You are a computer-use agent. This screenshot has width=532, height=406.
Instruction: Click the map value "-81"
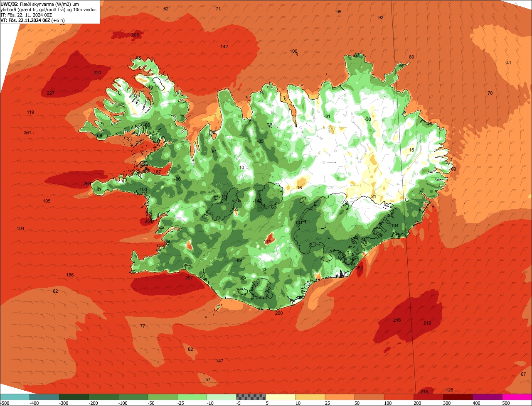tap(214, 152)
